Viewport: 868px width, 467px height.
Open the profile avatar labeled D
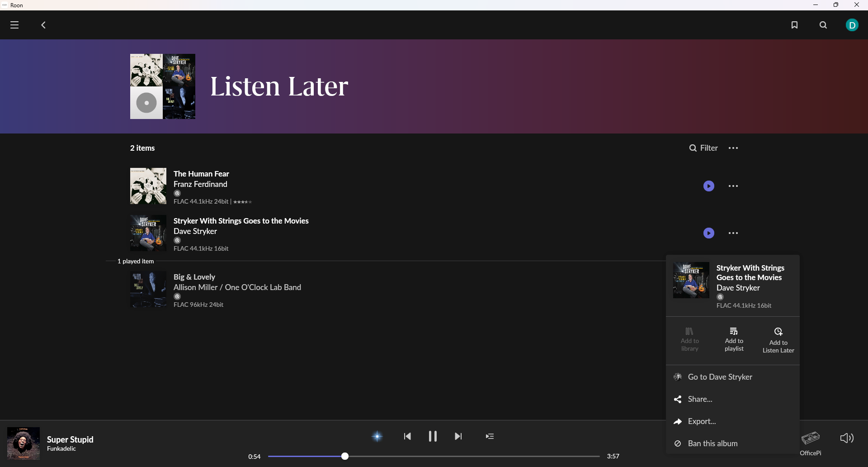[x=852, y=25]
